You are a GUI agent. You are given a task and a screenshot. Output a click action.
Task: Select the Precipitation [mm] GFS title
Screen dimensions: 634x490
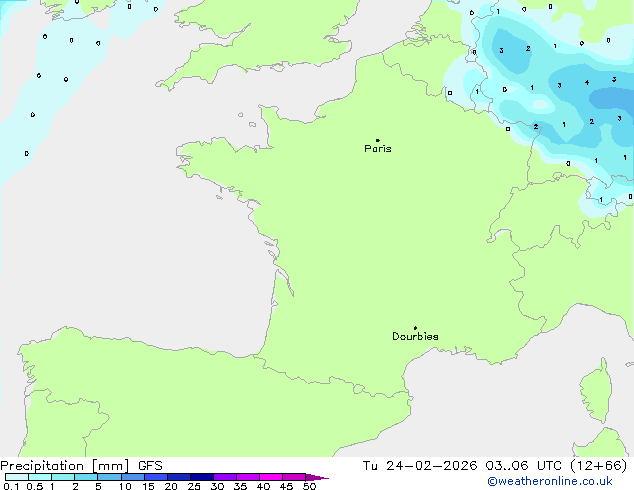pyautogui.click(x=81, y=466)
